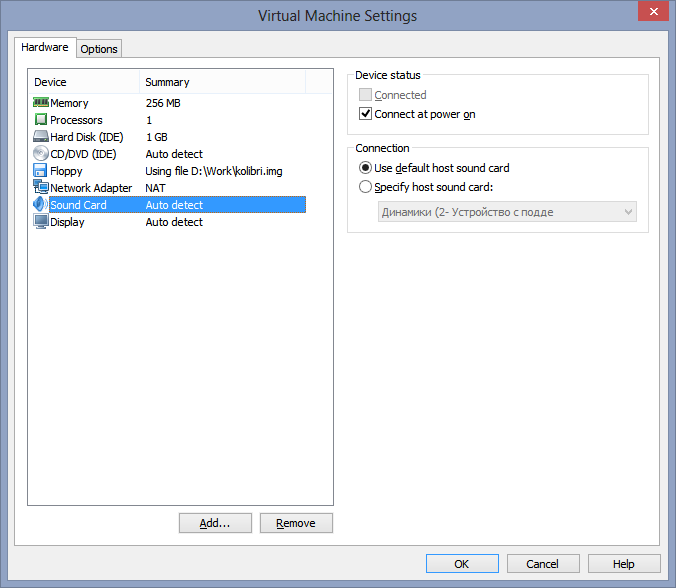Select the CD/DVD (IDE) disc icon

pos(41,154)
